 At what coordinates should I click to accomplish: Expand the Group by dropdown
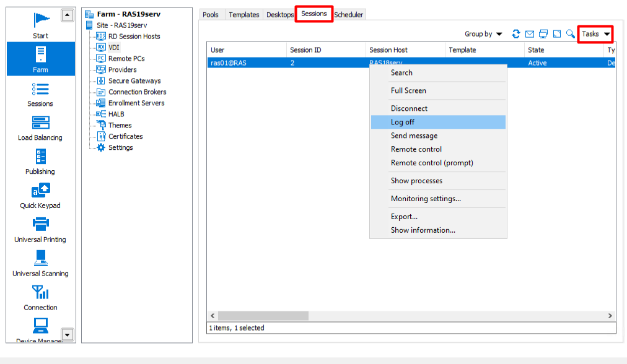click(483, 34)
